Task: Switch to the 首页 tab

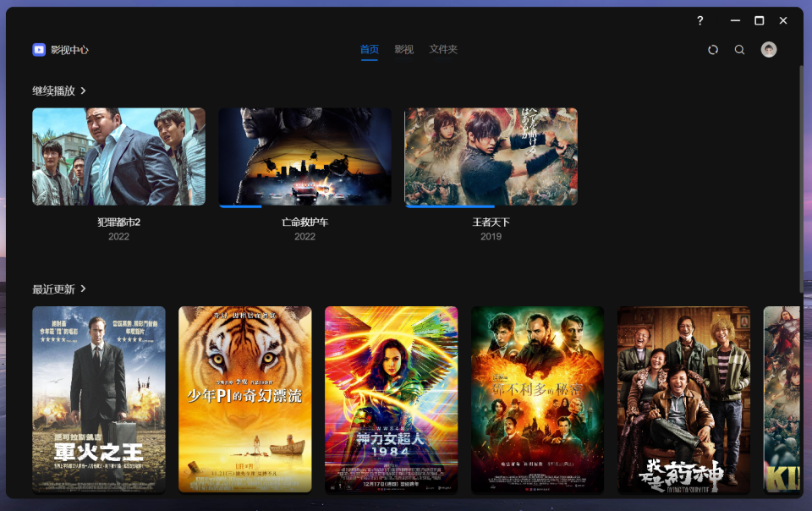Action: 370,50
